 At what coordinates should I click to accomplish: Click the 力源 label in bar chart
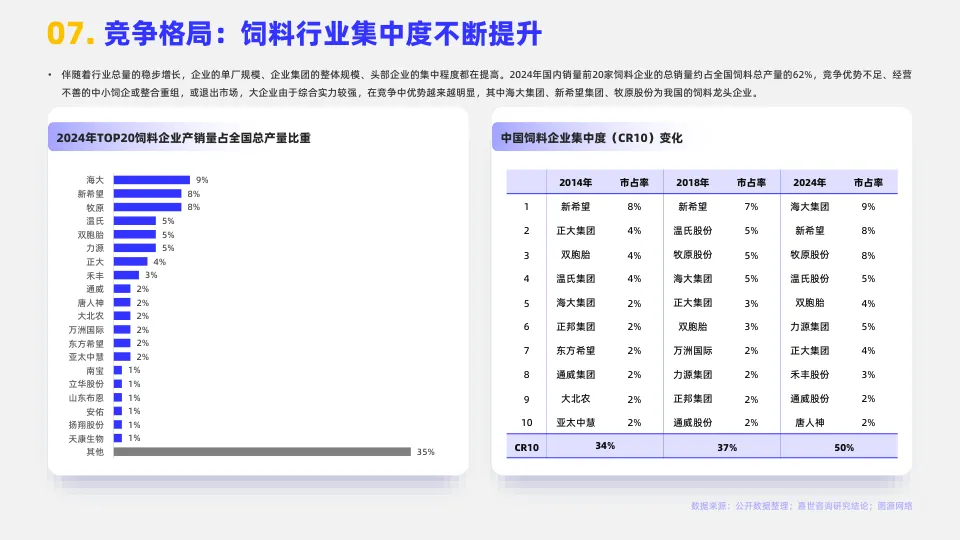[x=95, y=248]
